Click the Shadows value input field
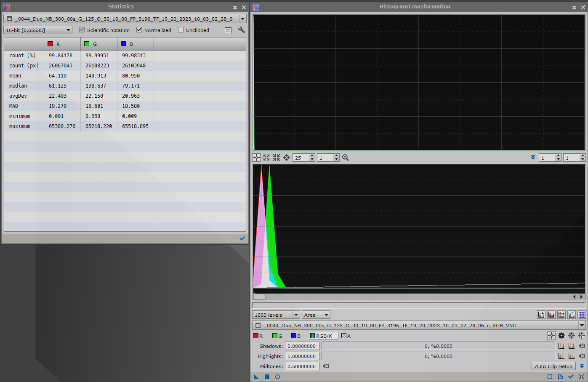588x382 pixels. tap(302, 346)
